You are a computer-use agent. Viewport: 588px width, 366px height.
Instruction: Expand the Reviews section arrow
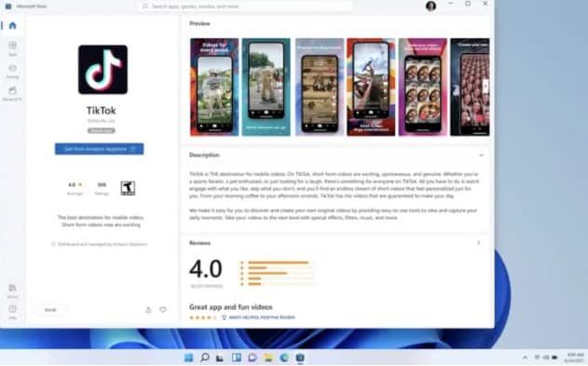coord(478,243)
